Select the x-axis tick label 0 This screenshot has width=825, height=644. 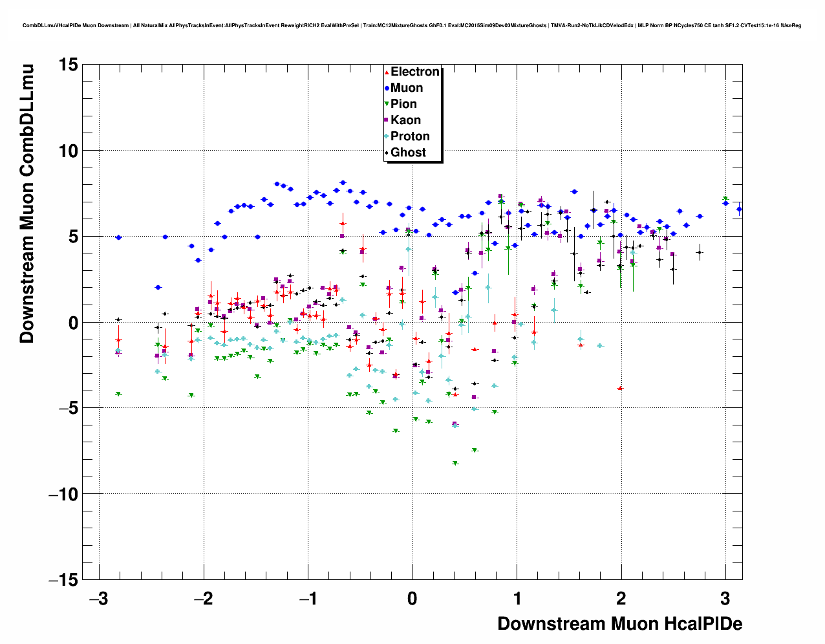[x=412, y=598]
